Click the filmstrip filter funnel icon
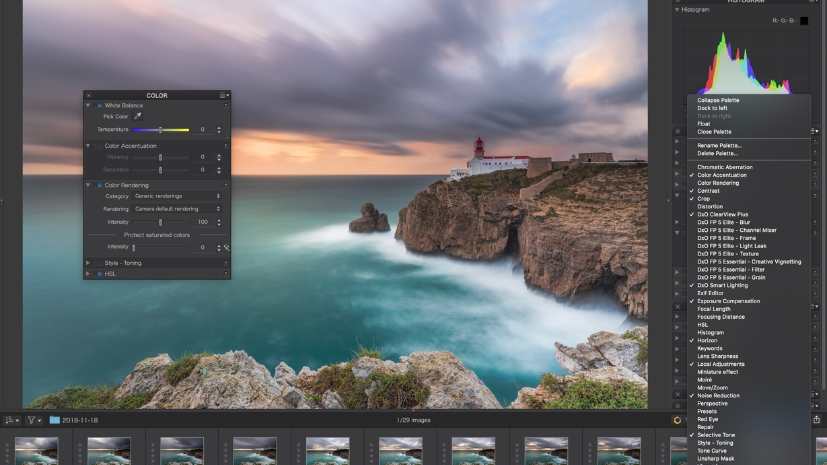 pyautogui.click(x=31, y=420)
